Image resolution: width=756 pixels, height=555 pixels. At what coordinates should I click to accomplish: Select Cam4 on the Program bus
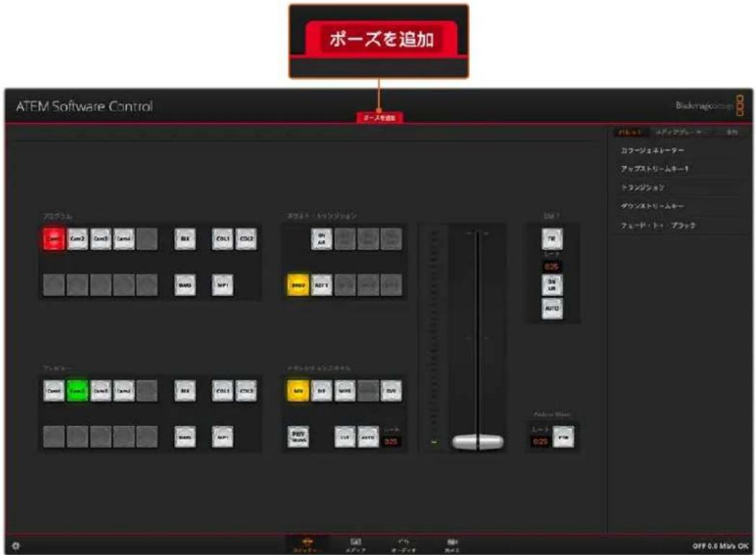(x=123, y=239)
